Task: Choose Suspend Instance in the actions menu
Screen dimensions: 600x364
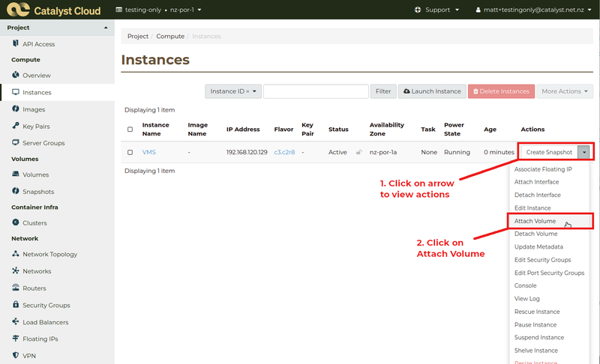Action: click(538, 337)
